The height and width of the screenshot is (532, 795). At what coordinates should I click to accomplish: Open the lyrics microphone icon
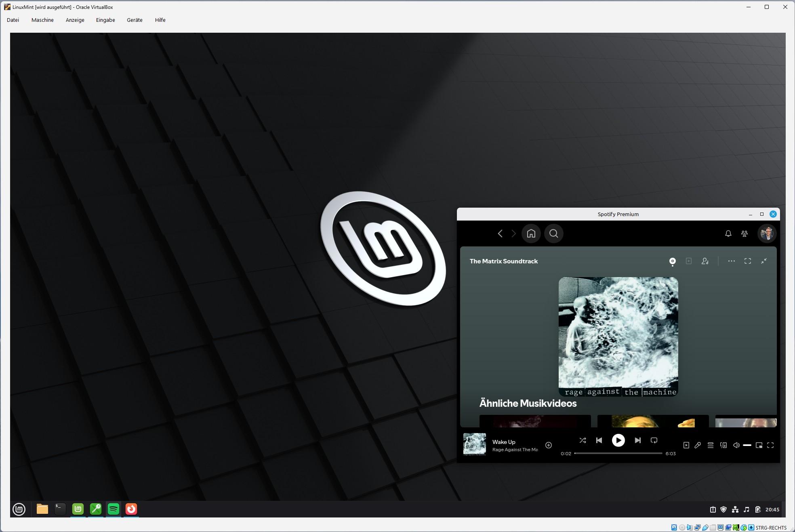click(698, 445)
